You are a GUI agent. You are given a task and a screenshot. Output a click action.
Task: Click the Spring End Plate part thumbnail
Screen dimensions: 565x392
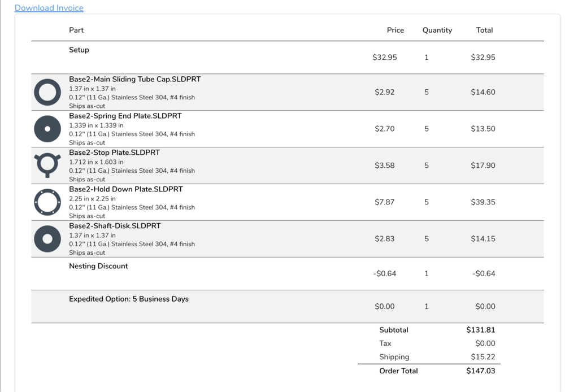click(x=47, y=129)
